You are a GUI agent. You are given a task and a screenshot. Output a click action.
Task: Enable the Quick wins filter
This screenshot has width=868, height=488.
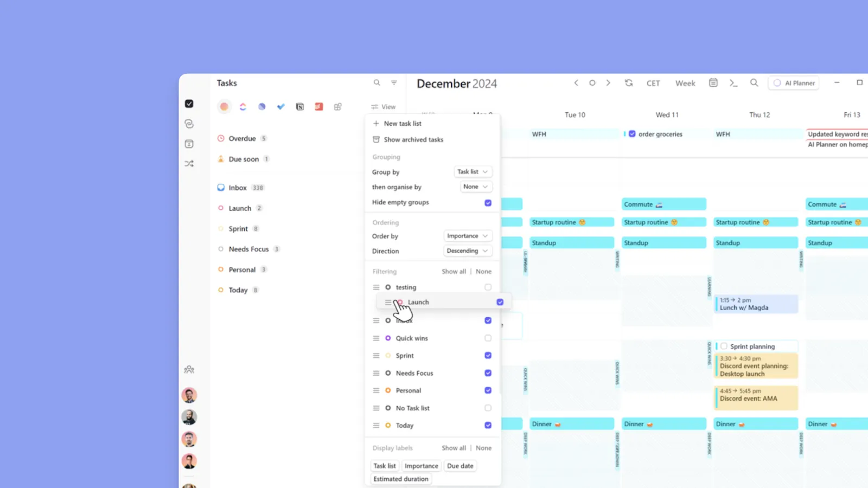487,338
